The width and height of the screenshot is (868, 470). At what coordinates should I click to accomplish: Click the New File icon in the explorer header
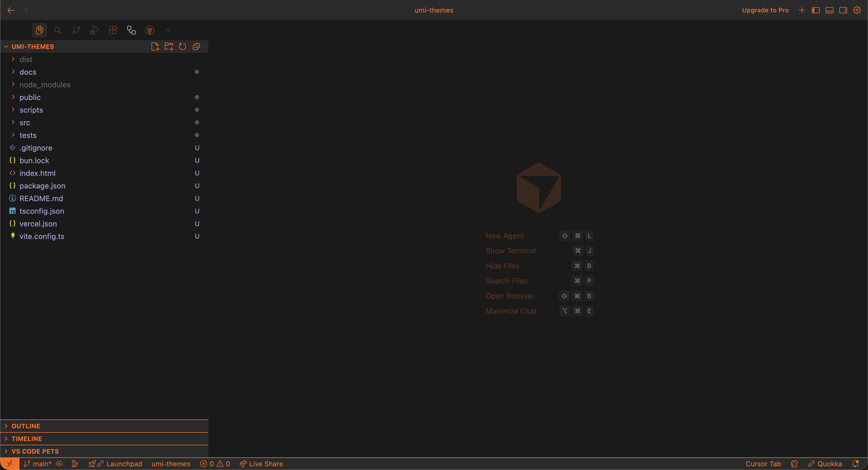pyautogui.click(x=155, y=47)
